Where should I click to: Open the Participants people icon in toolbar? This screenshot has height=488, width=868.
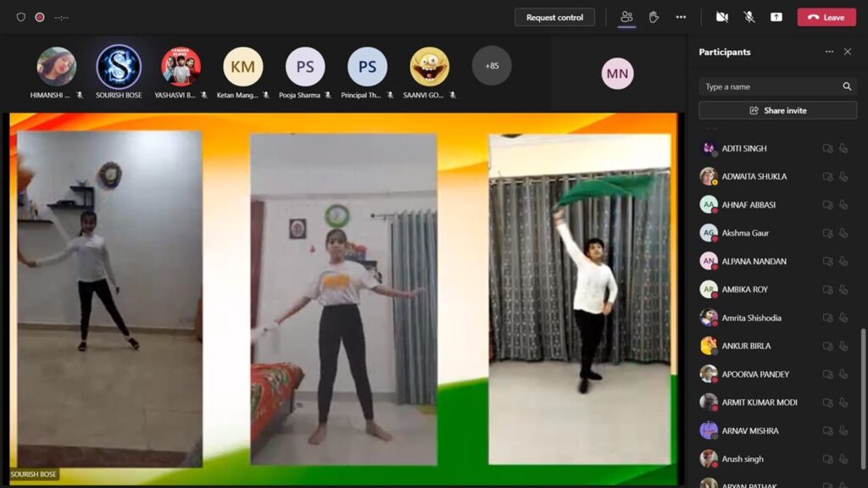click(x=626, y=17)
